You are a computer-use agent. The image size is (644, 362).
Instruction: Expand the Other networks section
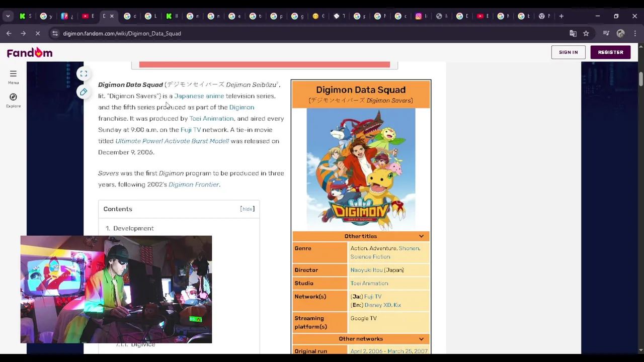[361, 339]
